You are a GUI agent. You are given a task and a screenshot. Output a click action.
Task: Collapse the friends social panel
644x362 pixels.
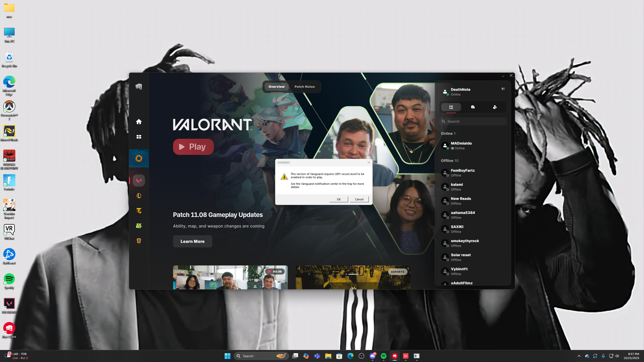coord(503,89)
